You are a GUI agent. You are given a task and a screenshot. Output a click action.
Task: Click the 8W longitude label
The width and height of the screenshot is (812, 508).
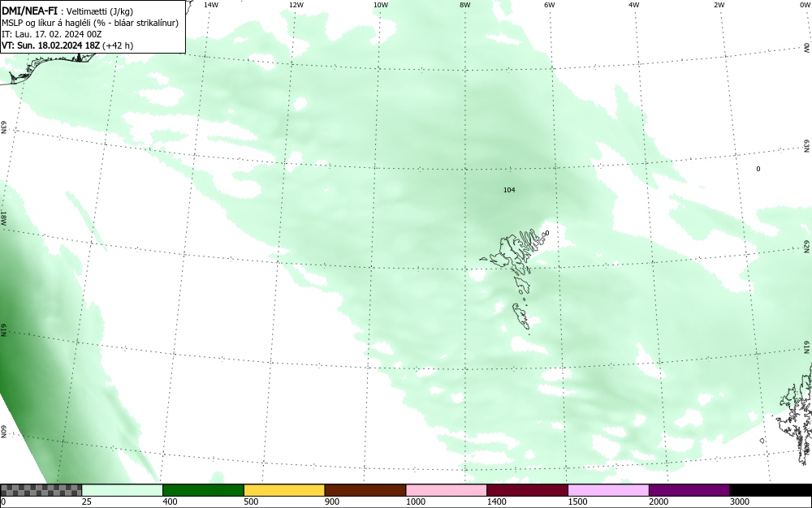[x=465, y=5]
